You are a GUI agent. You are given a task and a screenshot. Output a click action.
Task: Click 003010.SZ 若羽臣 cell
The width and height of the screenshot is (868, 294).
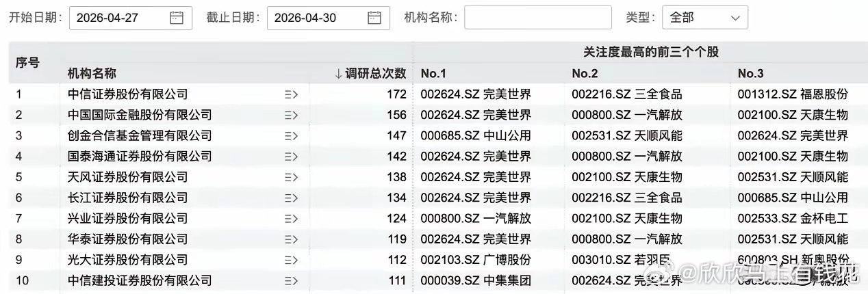[x=621, y=260]
